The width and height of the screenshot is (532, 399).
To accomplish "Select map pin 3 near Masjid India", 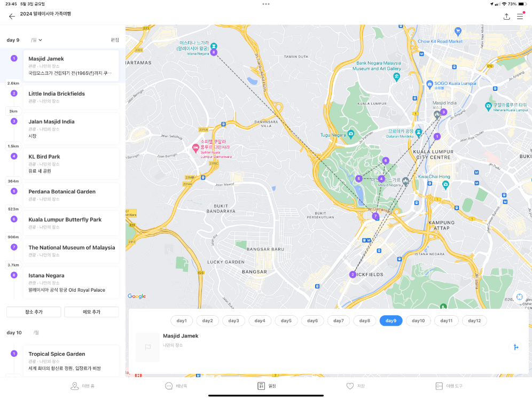I will tap(443, 112).
